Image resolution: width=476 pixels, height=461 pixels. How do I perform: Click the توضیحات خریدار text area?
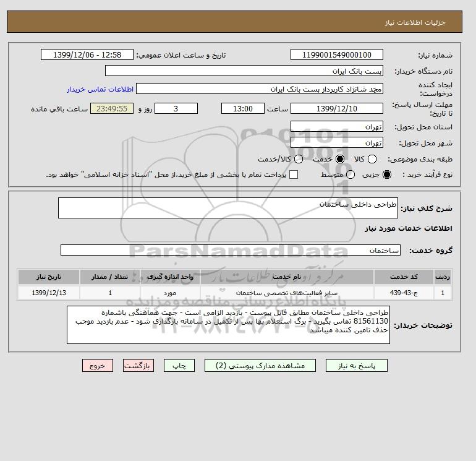(x=228, y=325)
